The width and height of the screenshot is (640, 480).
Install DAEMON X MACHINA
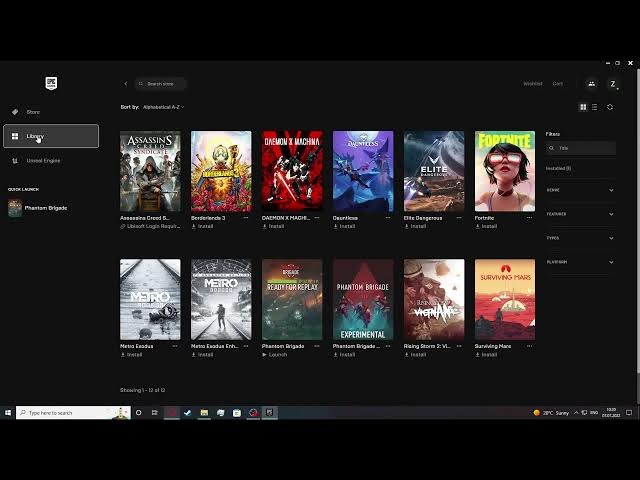coord(273,226)
